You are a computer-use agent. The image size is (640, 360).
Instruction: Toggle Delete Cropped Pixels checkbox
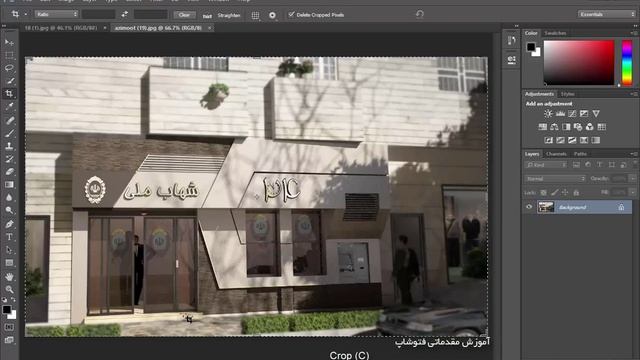(x=291, y=14)
